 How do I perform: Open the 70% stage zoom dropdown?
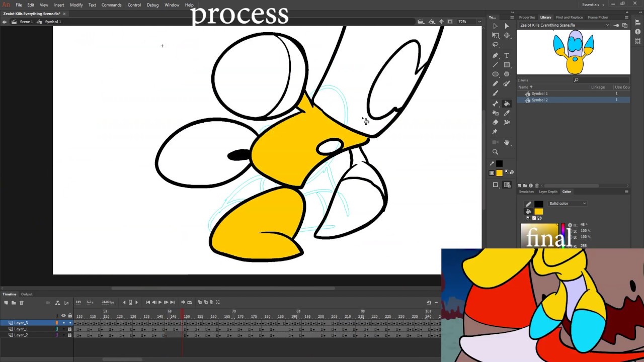click(480, 22)
